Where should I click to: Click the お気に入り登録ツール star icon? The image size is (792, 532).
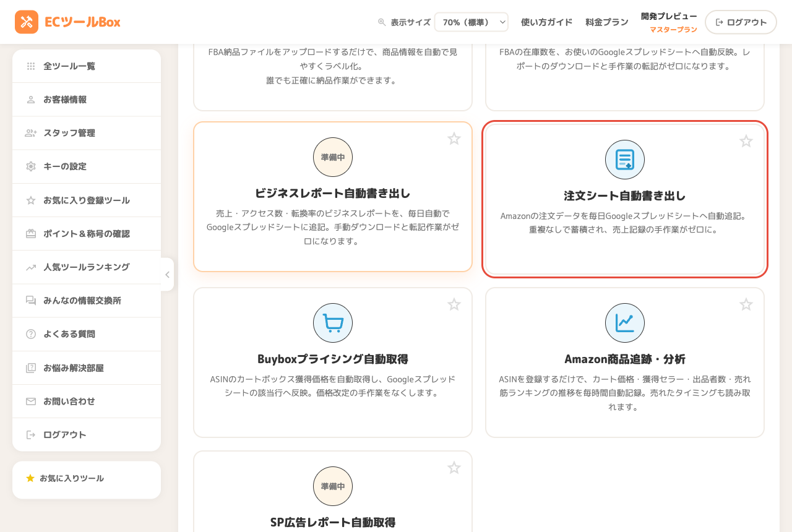pos(31,200)
